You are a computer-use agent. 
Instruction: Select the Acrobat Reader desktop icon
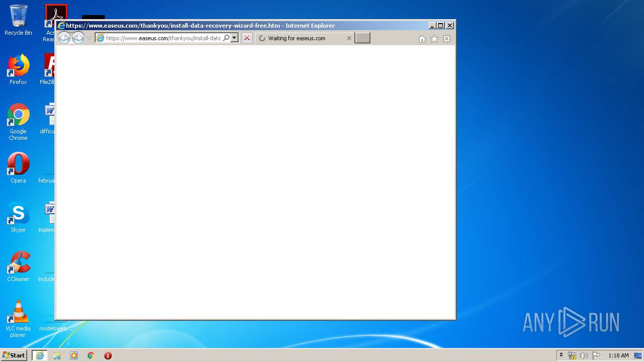pyautogui.click(x=50, y=23)
